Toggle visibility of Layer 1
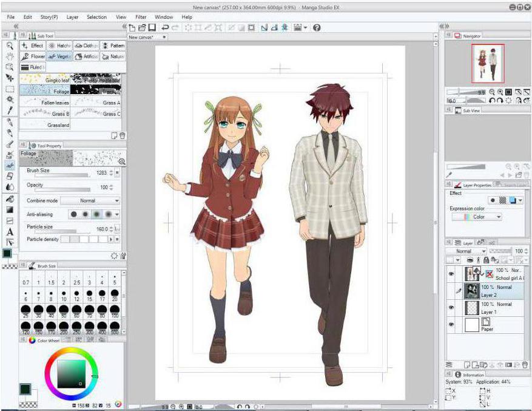Image resolution: width=532 pixels, height=411 pixels. point(451,308)
